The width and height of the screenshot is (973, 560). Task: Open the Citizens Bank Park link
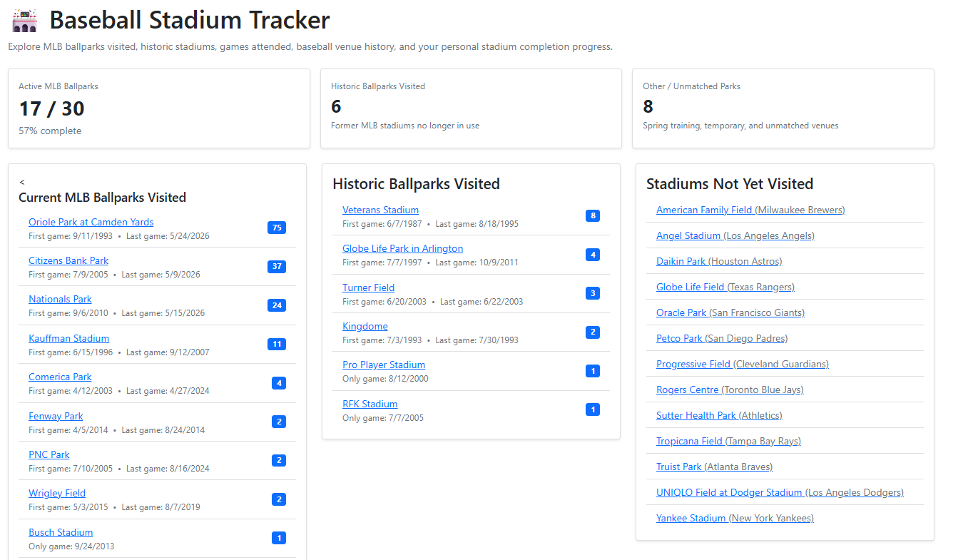point(68,260)
